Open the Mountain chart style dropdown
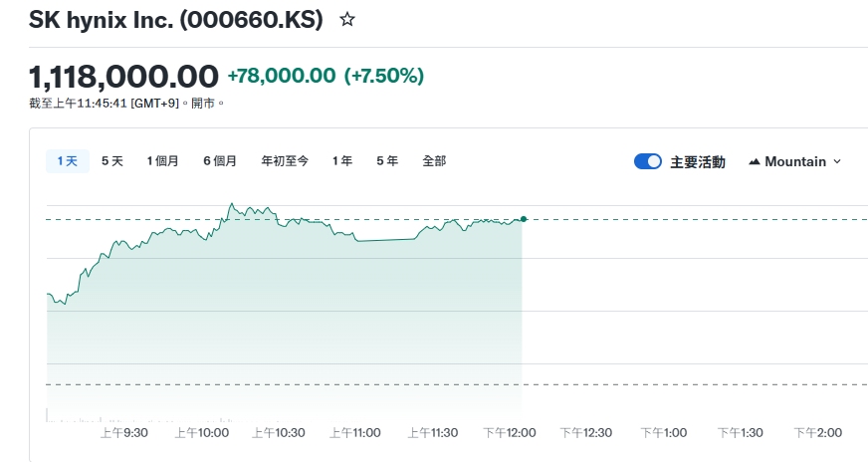 (795, 161)
